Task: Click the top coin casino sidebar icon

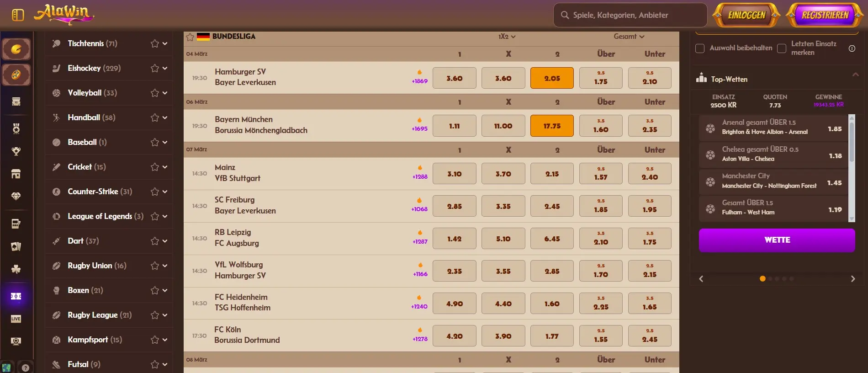Action: [16, 49]
